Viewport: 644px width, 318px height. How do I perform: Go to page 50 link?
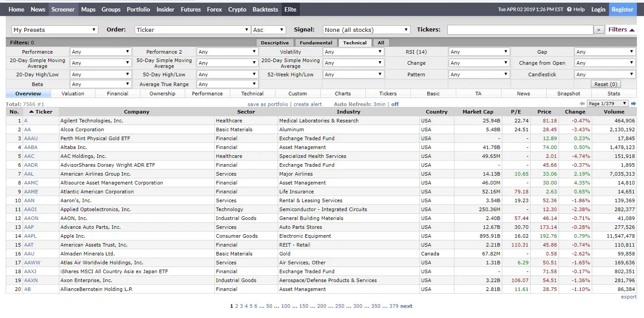(269, 306)
